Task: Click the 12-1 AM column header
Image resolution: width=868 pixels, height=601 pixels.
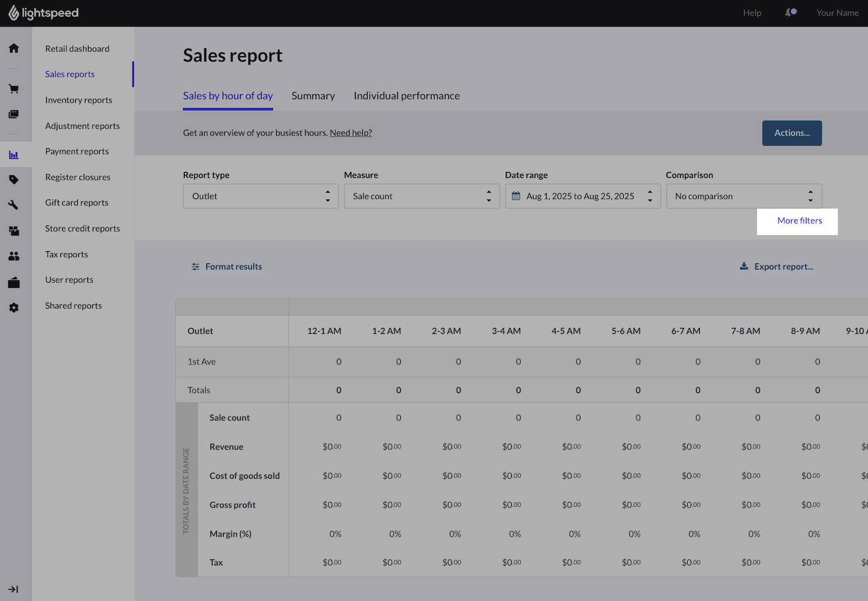Action: pos(324,331)
